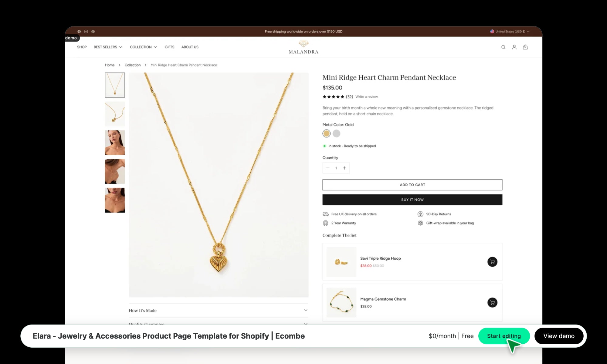
Task: Select the Gold metal color swatch
Action: [326, 133]
